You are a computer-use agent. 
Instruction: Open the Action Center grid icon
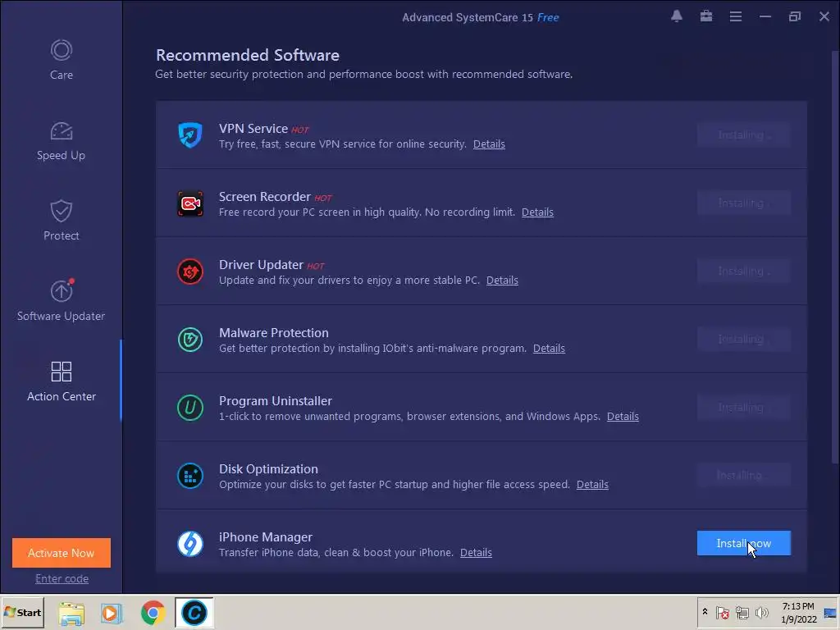click(61, 372)
